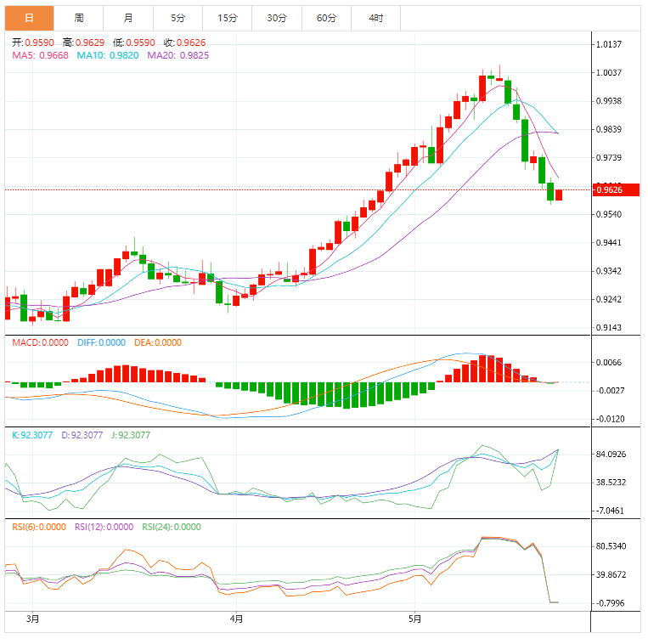Click the -7.0461 KDJ axis label
The height and width of the screenshot is (644, 648).
(610, 511)
